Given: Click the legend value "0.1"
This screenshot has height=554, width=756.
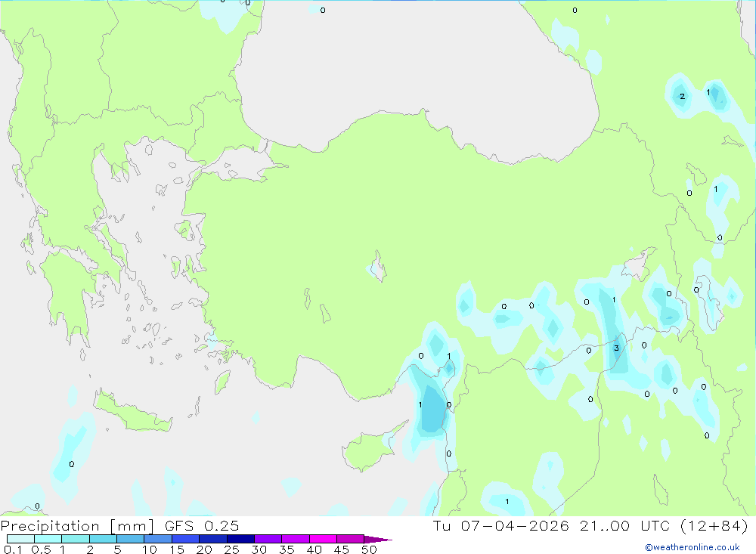Looking at the screenshot, I should [13, 549].
